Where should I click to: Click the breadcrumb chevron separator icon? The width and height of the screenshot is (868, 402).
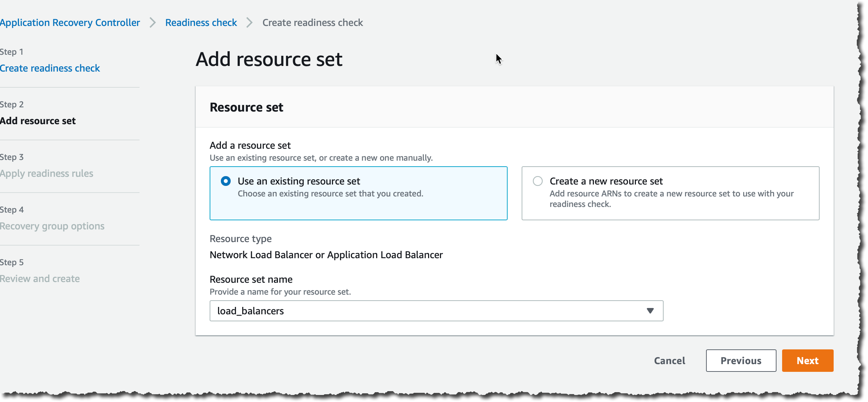pos(152,22)
